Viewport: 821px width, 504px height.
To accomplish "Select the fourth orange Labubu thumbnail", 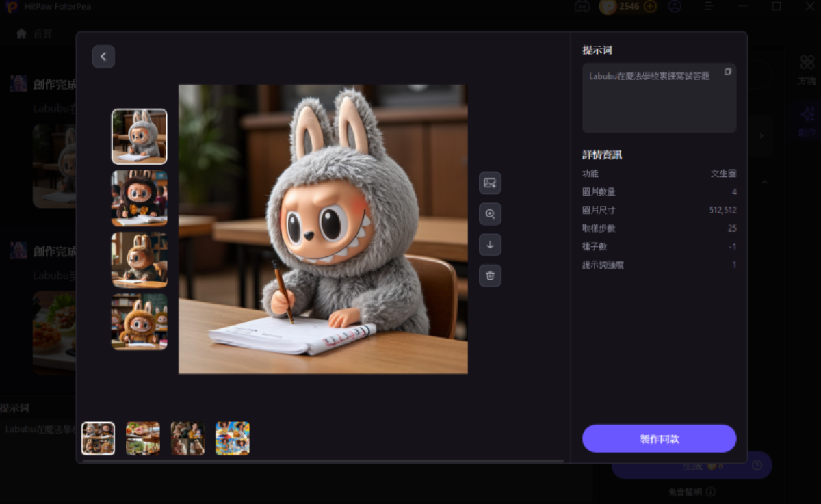I will 140,322.
